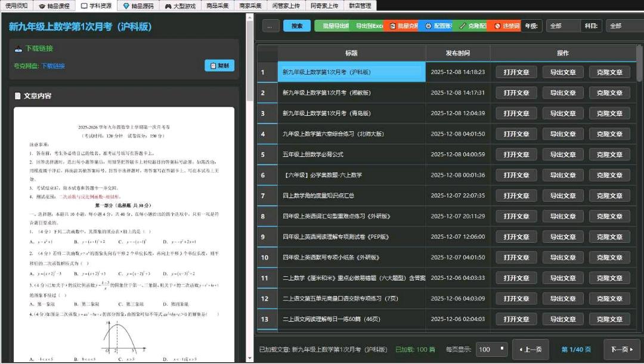This screenshot has width=644, height=364.
Task: Switch to the 群店管理 tab
Action: tap(362, 6)
